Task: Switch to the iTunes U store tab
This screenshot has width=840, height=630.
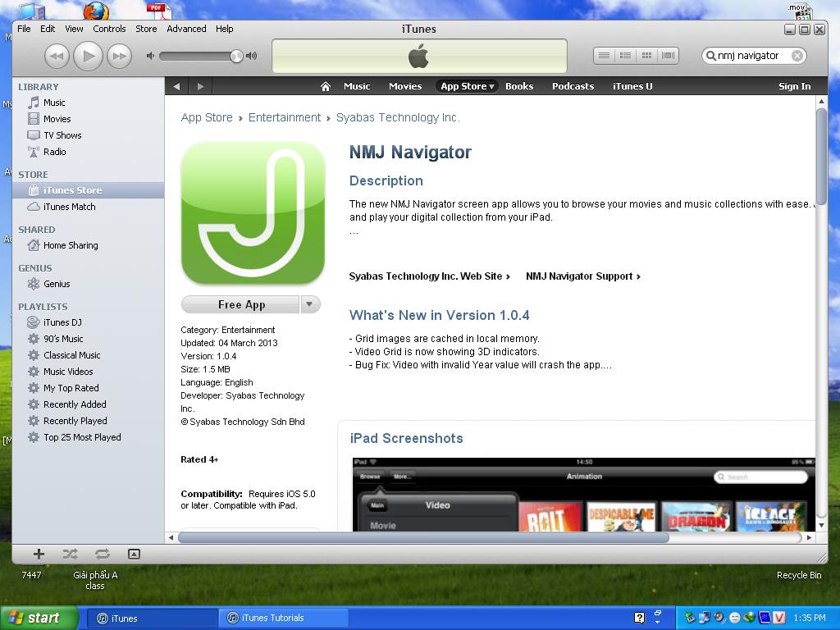Action: click(632, 86)
